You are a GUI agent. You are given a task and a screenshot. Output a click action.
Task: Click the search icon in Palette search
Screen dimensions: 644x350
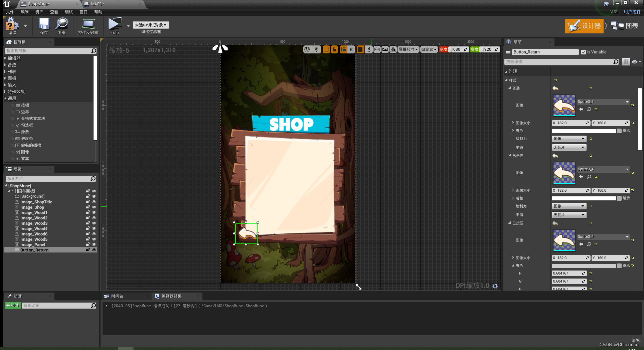click(x=94, y=51)
